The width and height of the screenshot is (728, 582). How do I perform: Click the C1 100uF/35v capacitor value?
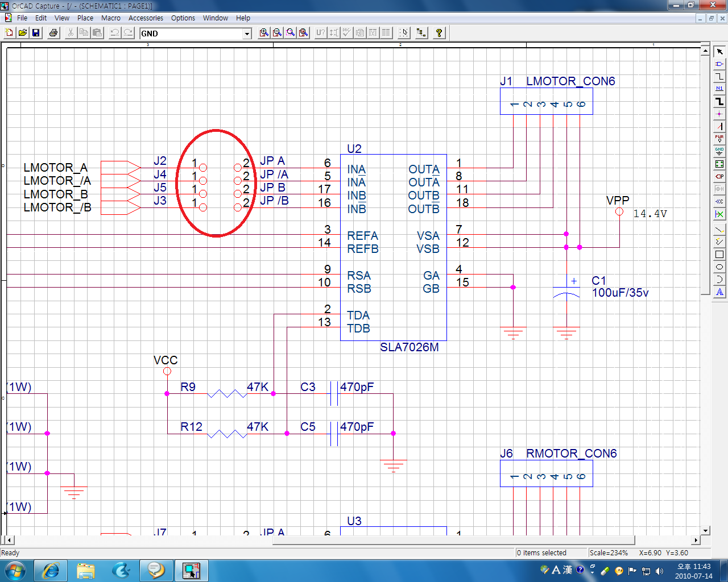621,293
